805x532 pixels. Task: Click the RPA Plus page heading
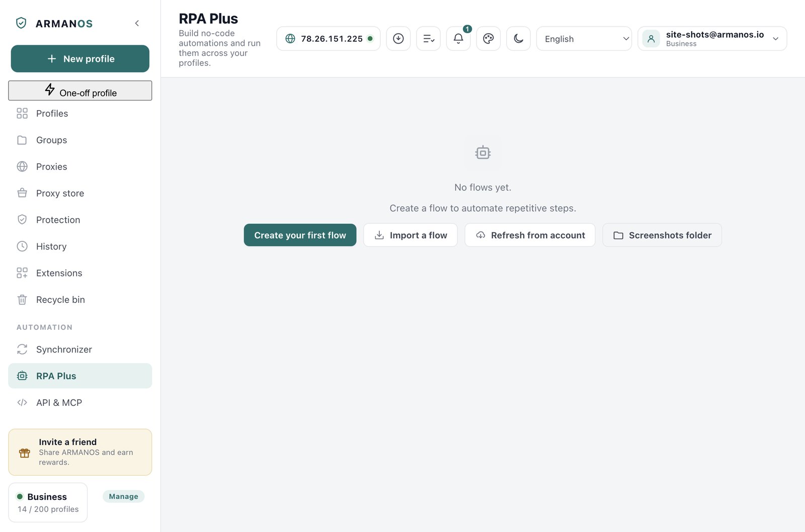[208, 19]
